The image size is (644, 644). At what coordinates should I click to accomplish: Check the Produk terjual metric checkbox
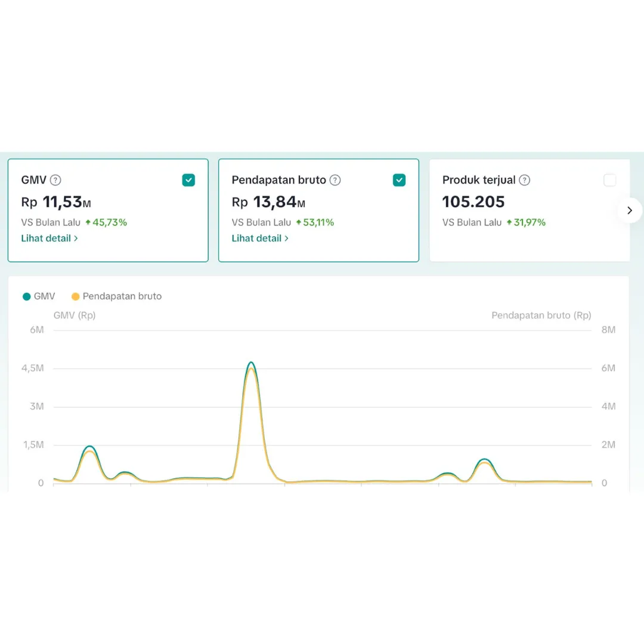pos(610,180)
